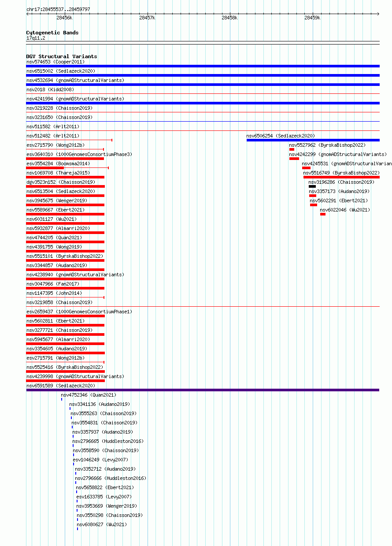Select variant nsv5516749 (ByrskaBishop2022)
This screenshot has width=392, height=546.
(341, 173)
